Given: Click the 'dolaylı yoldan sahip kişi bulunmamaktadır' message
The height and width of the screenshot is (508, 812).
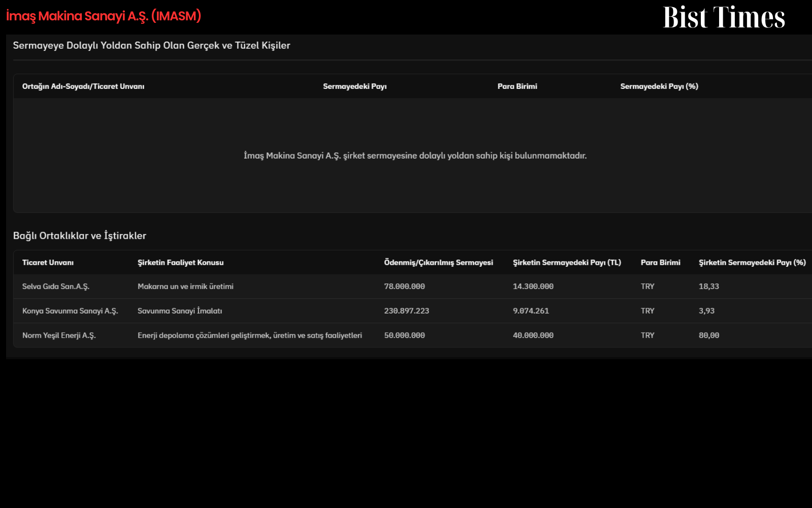Looking at the screenshot, I should 415,155.
